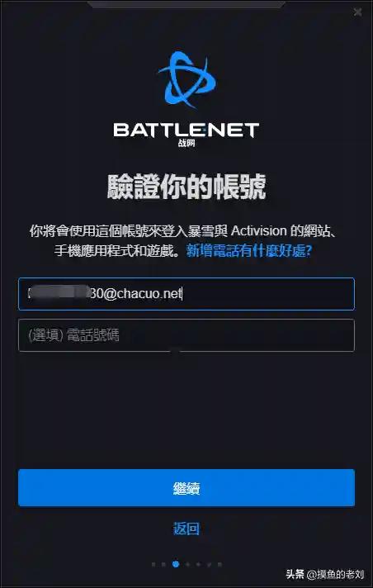This screenshot has width=373, height=588.
Task: Select the first step progress dot
Action: (153, 564)
